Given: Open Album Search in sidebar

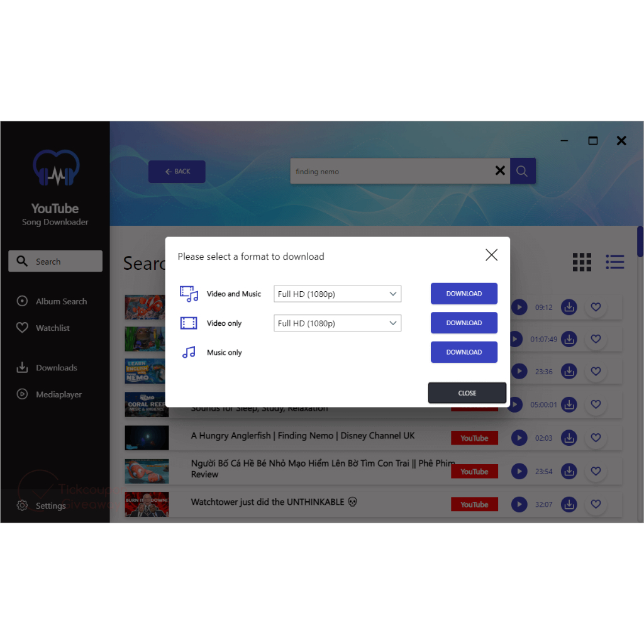Looking at the screenshot, I should point(61,301).
